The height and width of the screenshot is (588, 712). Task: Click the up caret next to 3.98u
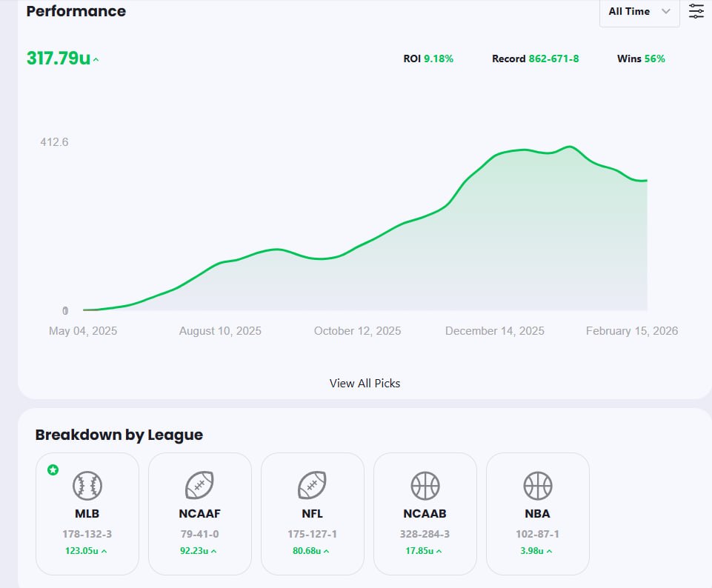coord(550,551)
